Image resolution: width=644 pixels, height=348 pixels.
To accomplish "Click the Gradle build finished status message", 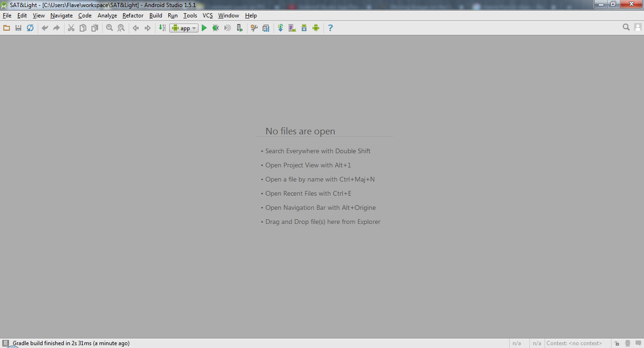I will (71, 343).
